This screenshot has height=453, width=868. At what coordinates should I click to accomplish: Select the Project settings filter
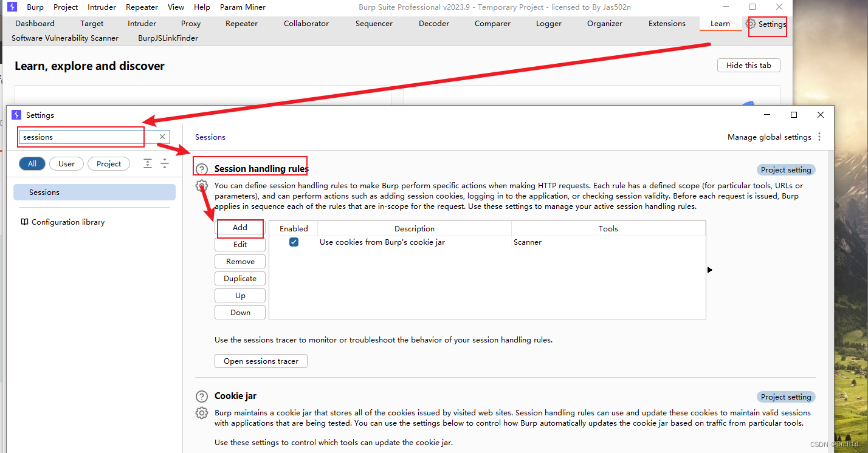pos(109,163)
